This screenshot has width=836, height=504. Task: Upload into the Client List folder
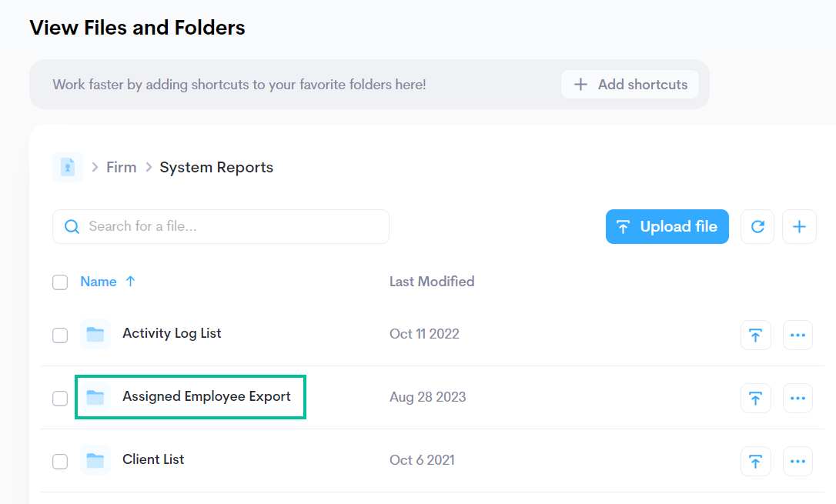click(x=756, y=461)
